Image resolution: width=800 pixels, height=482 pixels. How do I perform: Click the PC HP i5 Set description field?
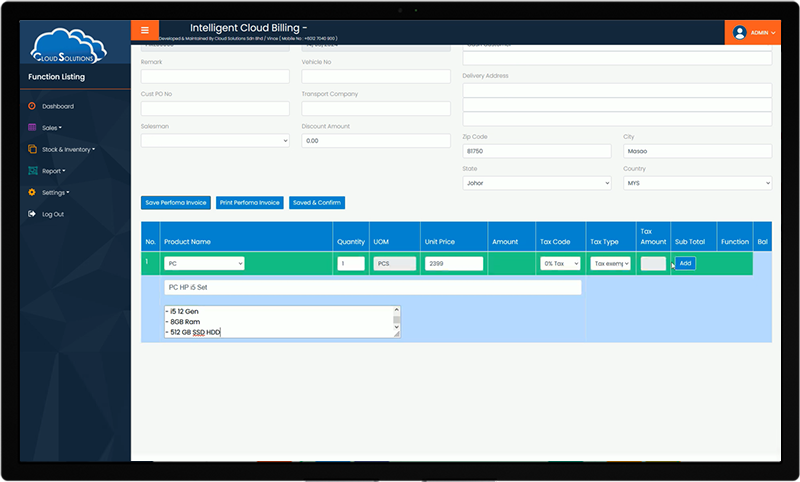click(x=372, y=287)
